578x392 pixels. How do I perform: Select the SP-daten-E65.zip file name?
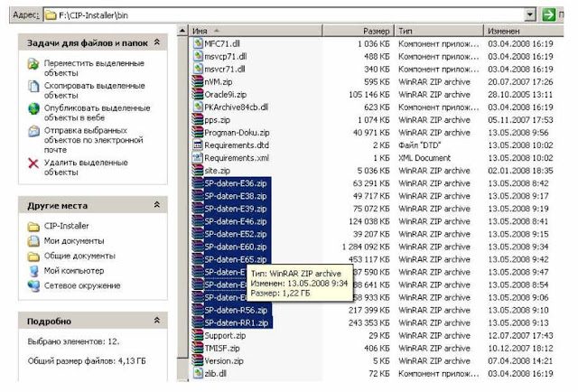(x=236, y=259)
